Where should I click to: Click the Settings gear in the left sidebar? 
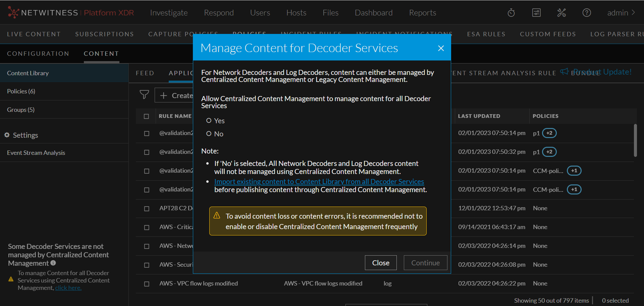7,135
